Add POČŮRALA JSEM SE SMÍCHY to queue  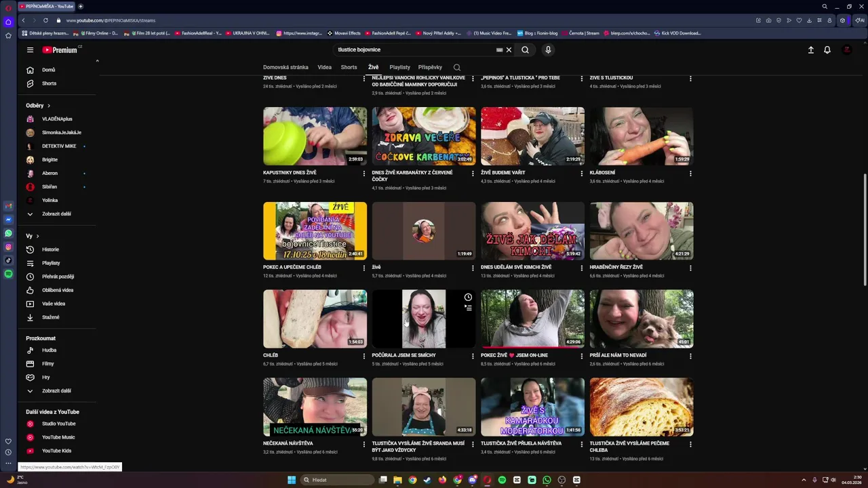[x=468, y=308]
